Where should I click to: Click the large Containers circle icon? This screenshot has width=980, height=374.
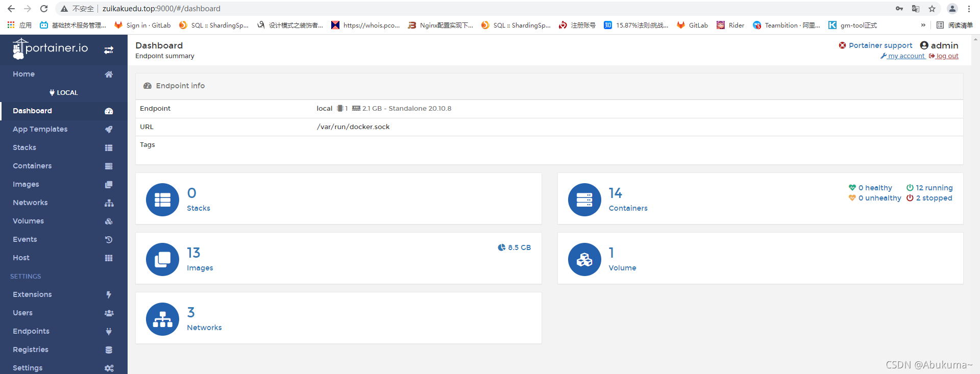[584, 200]
